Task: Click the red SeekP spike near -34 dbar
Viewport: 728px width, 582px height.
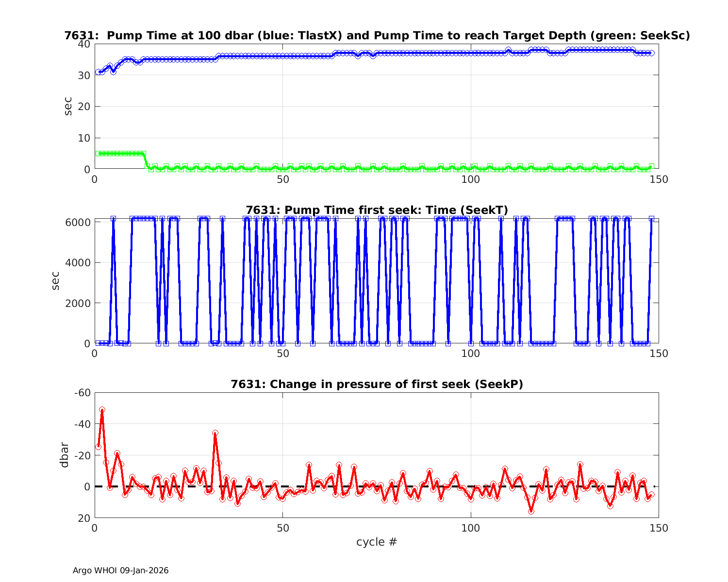Action: tap(215, 433)
